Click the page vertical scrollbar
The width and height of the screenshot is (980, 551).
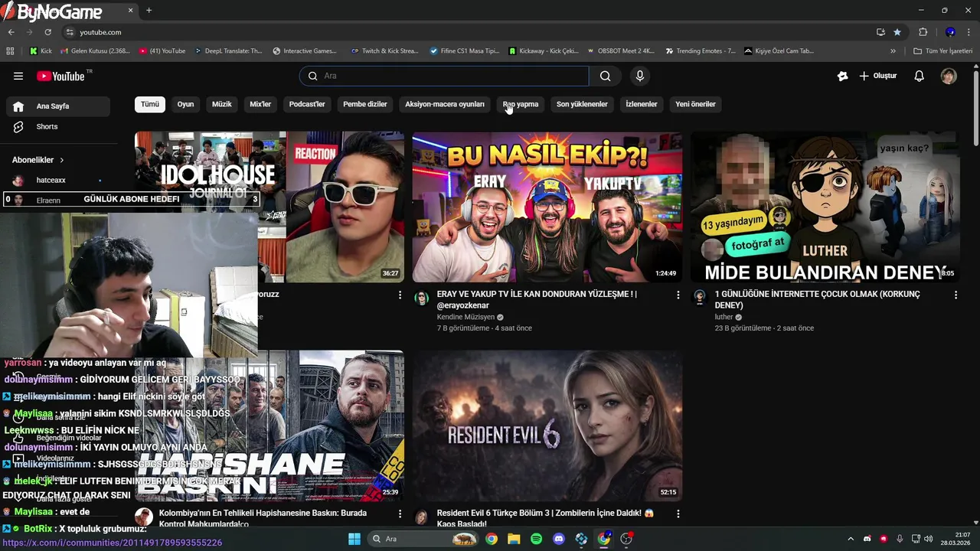975,107
